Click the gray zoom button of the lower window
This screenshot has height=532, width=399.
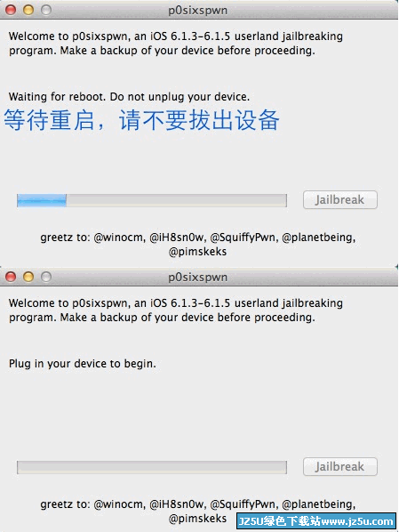[46, 277]
